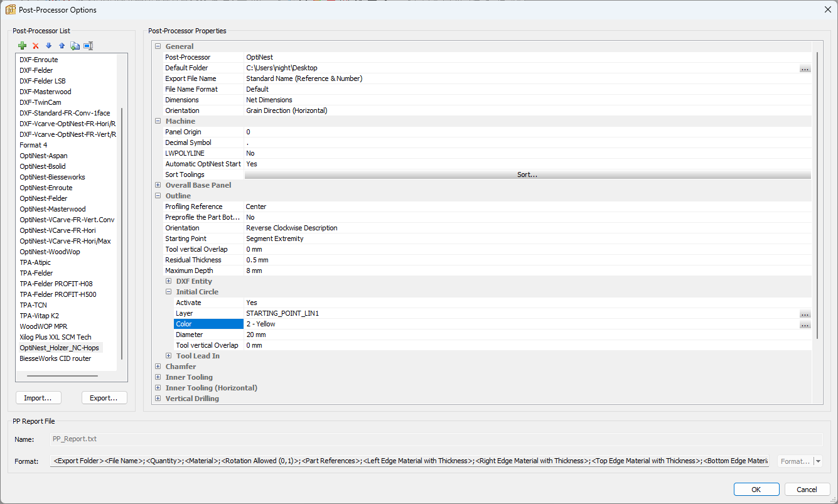The image size is (838, 504).
Task: Select OptiNest-WoodWop in the list
Action: tap(50, 252)
